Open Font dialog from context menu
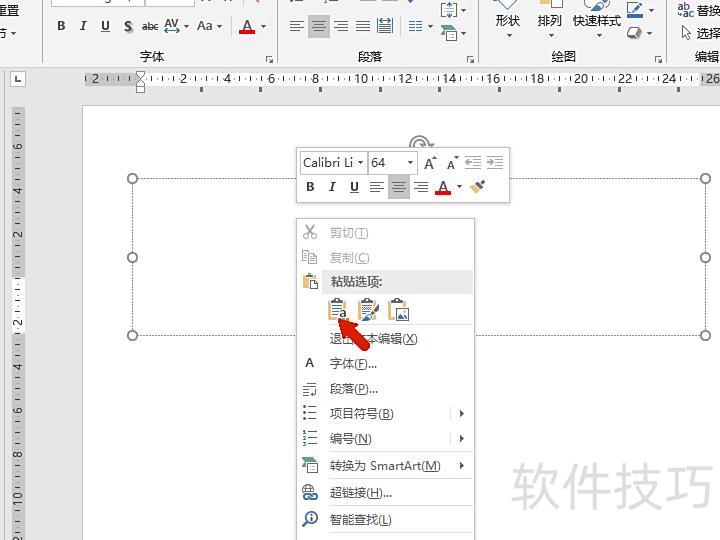Screen dimensions: 720x540 [385, 364]
